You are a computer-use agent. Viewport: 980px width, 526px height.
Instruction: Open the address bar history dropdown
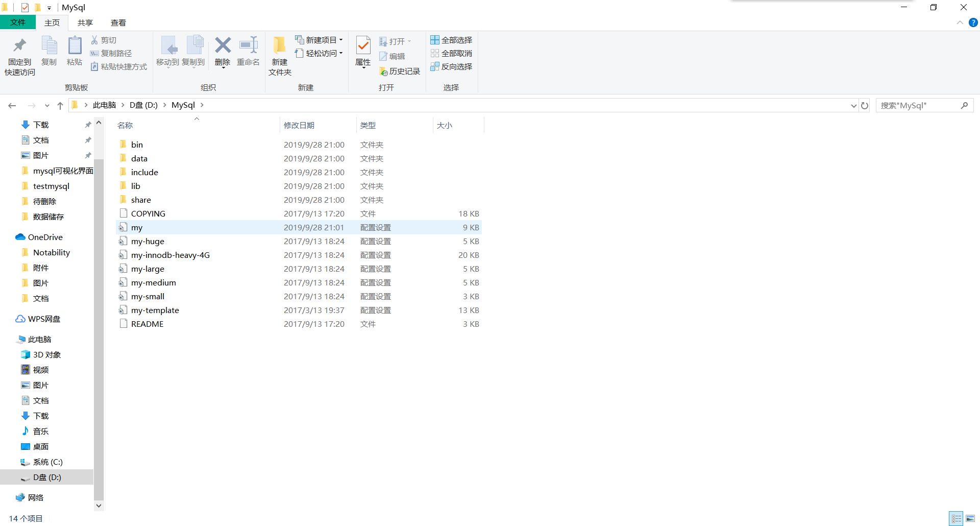[853, 105]
